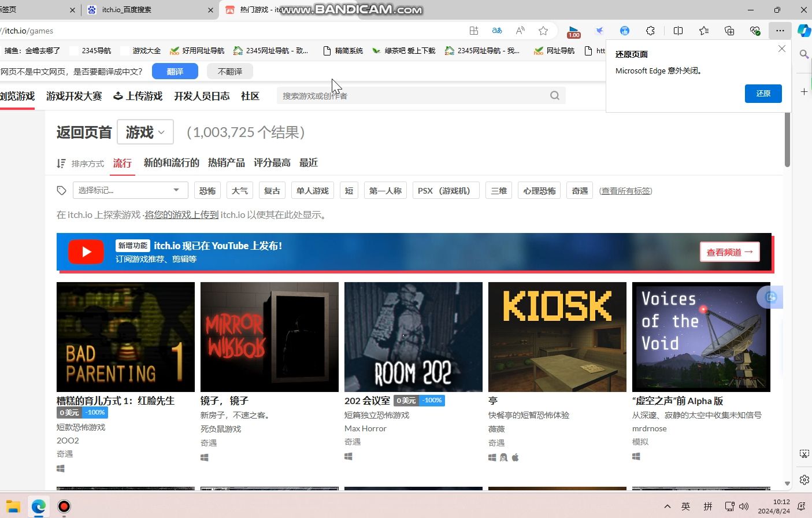
Task: Select the Most Recent sort tab
Action: click(309, 163)
